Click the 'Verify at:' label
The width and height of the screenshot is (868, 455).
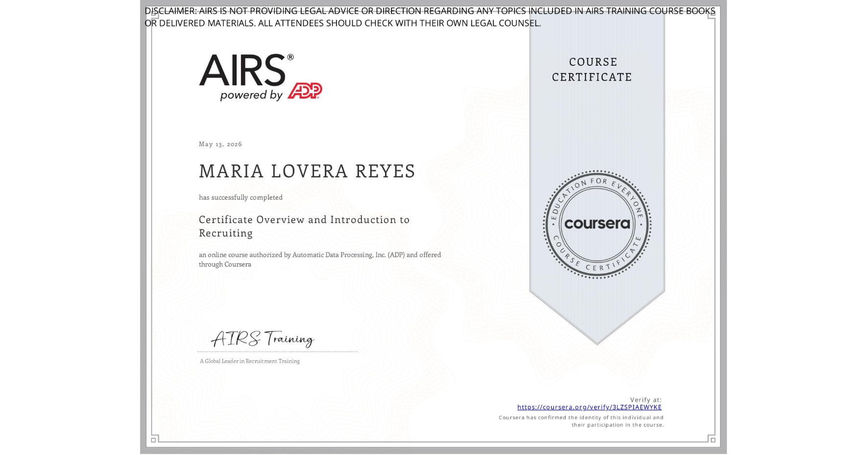click(646, 400)
